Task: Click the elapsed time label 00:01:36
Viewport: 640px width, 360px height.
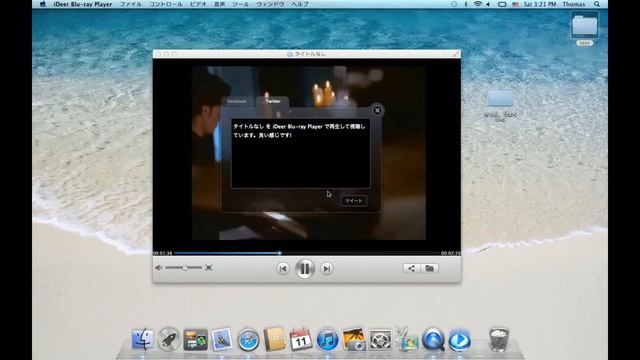Action: [x=162, y=253]
